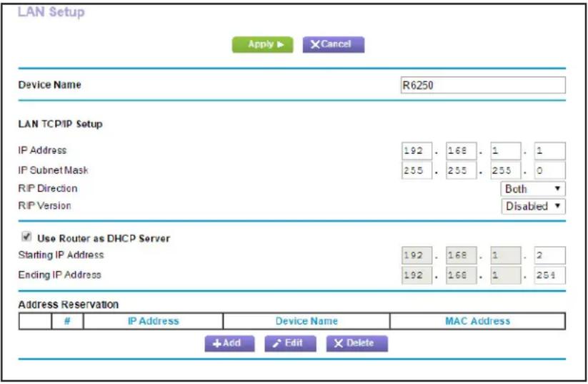Viewport: 588px width, 384px height.
Task: Select third octet of IP Subnet Mask
Action: 506,170
